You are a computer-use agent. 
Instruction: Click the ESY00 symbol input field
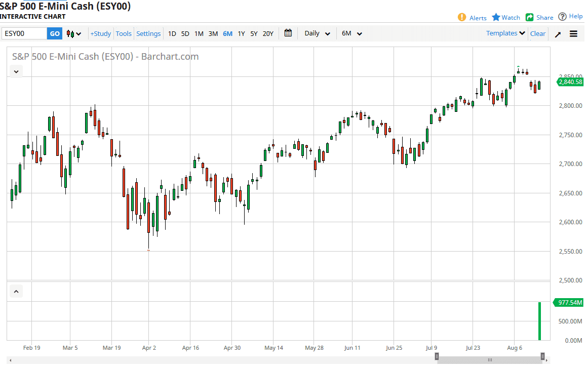(x=24, y=34)
